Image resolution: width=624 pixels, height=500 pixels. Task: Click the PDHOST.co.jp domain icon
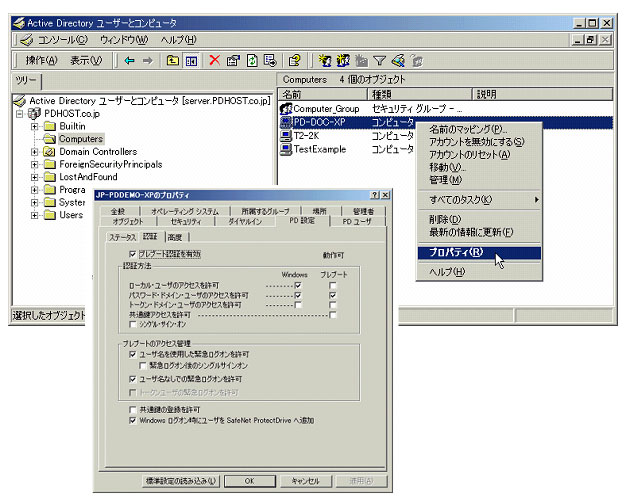34,113
